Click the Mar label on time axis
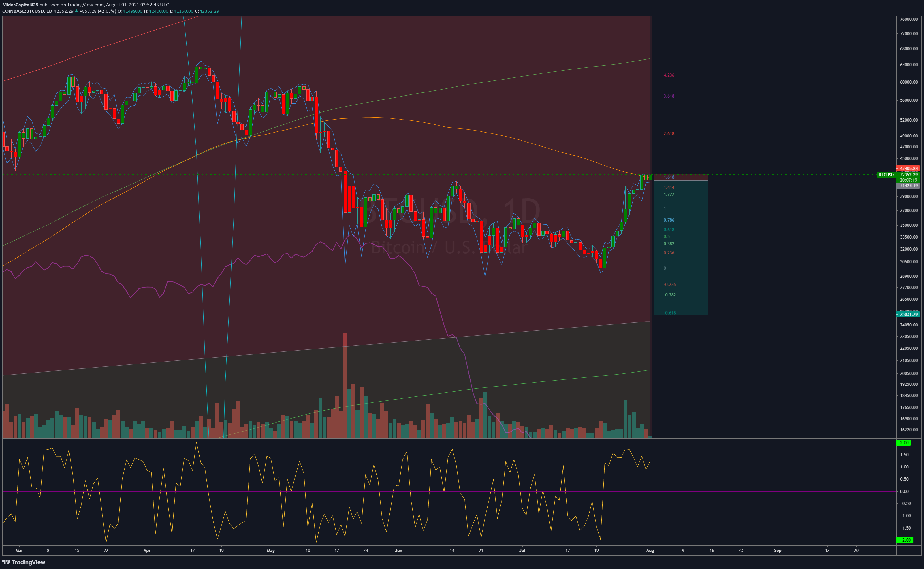924x569 pixels. (19, 551)
